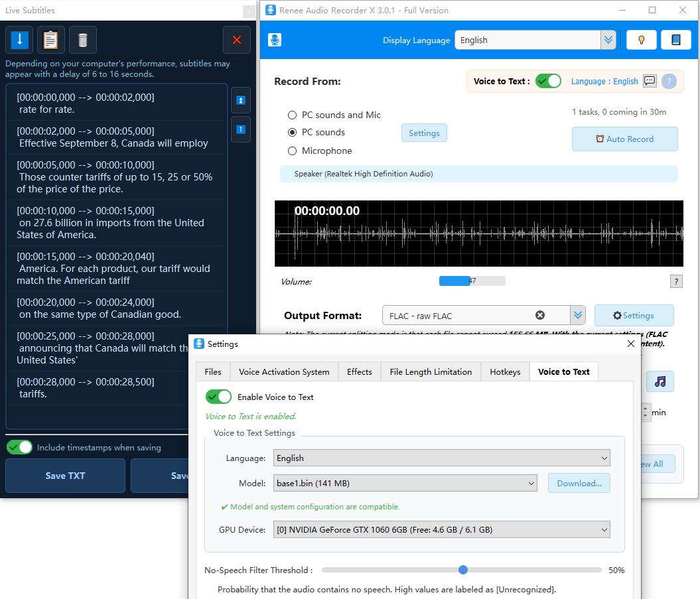Image resolution: width=700 pixels, height=599 pixels.
Task: Click Output Format Settings gear button
Action: click(634, 316)
